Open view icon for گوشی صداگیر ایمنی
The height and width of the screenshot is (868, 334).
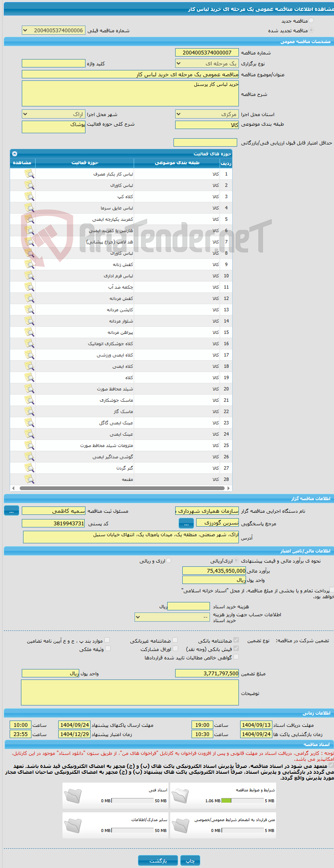pos(29,457)
